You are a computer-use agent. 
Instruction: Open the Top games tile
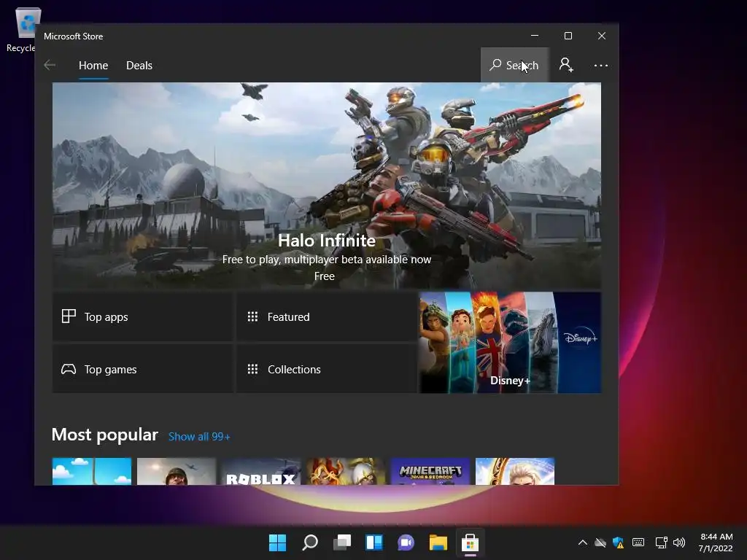(142, 369)
